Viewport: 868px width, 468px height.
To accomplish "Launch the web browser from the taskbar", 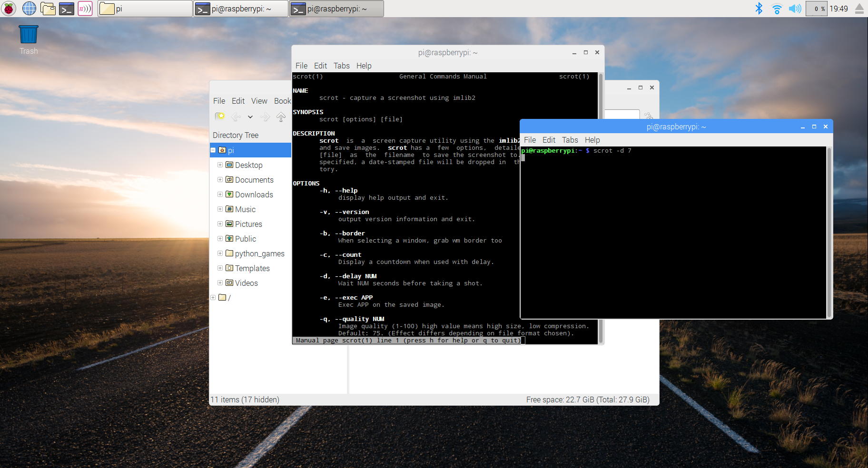I will pyautogui.click(x=29, y=9).
